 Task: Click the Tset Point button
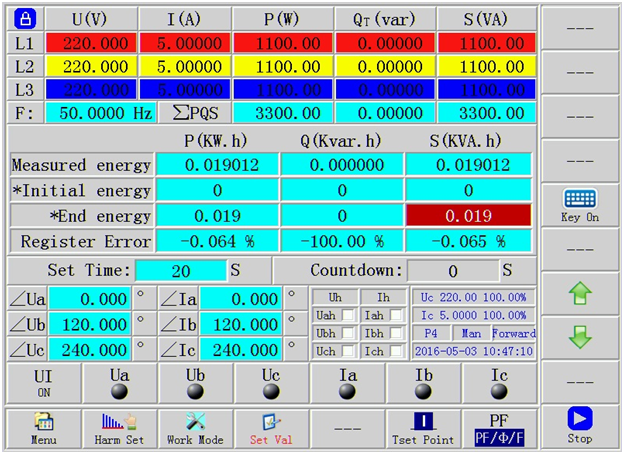(423, 429)
